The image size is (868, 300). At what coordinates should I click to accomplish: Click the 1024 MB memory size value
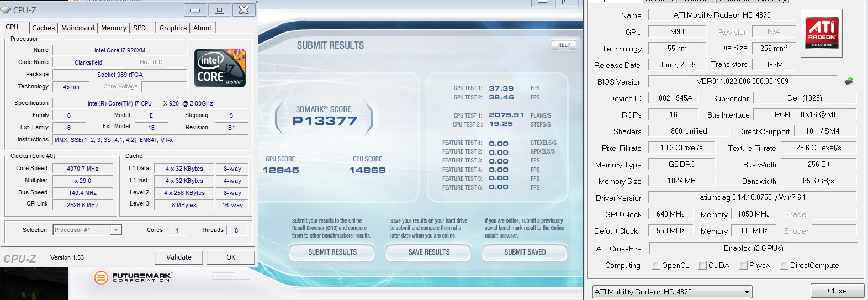681,181
